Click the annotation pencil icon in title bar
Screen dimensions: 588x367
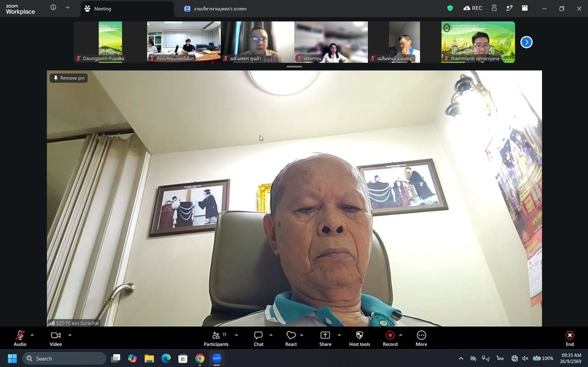(x=510, y=8)
